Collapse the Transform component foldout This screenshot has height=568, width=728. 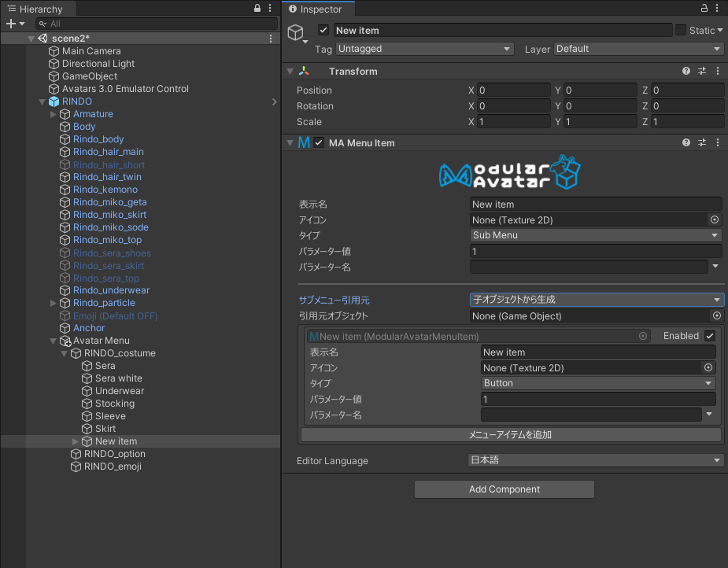290,72
